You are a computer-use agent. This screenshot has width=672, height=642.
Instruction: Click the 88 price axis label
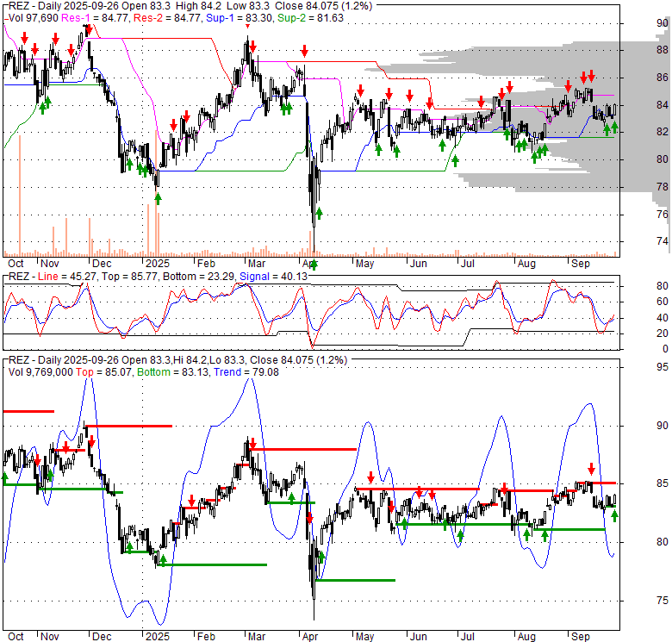tap(663, 50)
